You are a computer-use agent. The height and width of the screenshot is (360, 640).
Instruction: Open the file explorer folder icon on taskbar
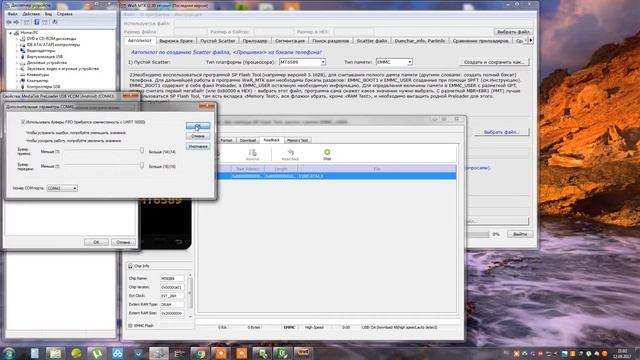[x=55, y=353]
